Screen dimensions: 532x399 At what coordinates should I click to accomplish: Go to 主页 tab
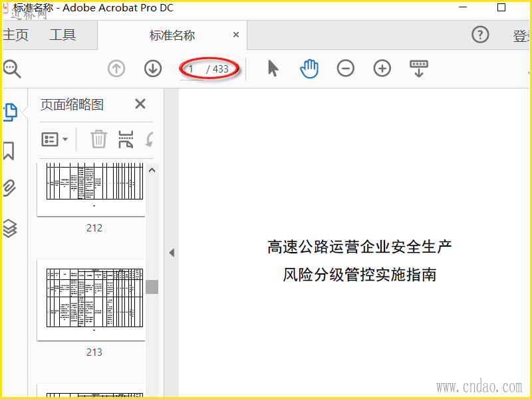15,35
